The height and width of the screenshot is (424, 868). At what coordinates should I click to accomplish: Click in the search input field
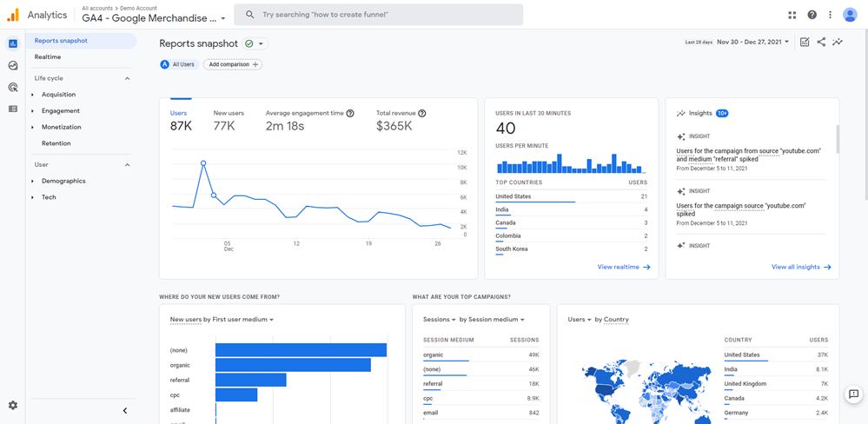click(x=379, y=15)
